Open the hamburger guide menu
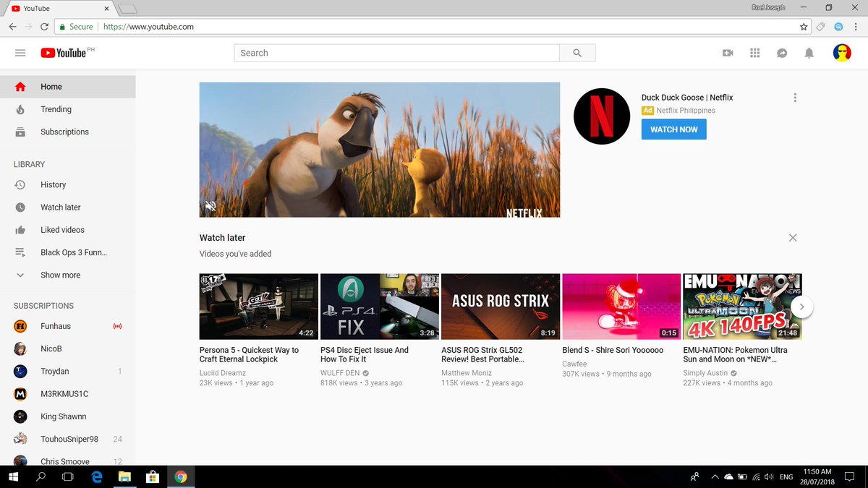 click(20, 53)
